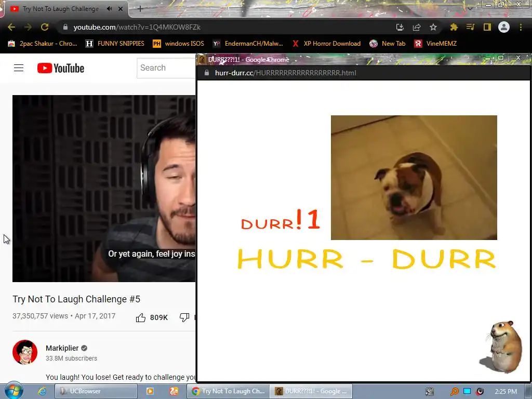Click the video title Try Not To Laugh Challenge #5
This screenshot has width=532, height=399.
tap(76, 299)
